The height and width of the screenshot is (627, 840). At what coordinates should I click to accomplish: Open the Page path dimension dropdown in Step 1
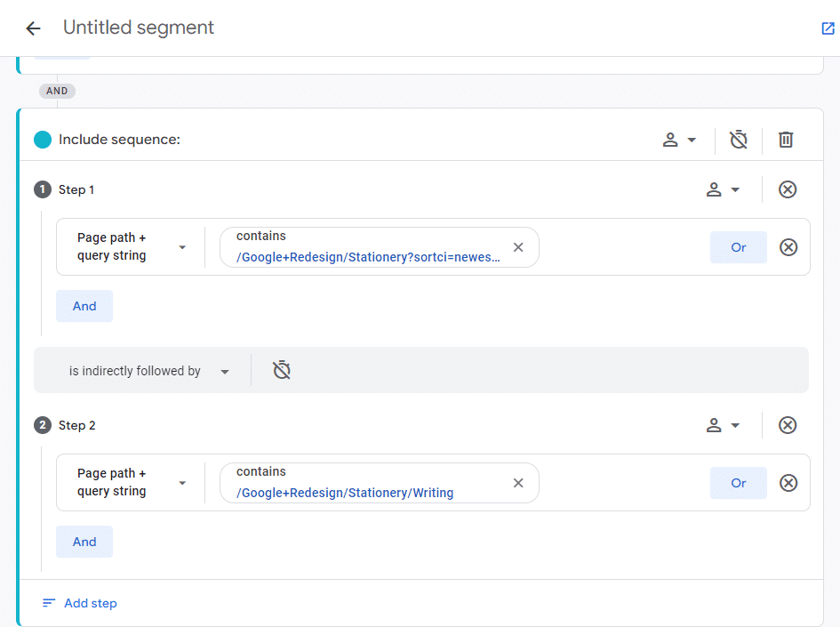coord(130,246)
